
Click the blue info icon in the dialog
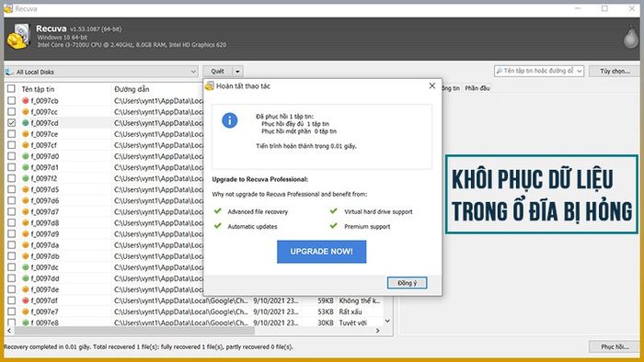click(x=230, y=120)
